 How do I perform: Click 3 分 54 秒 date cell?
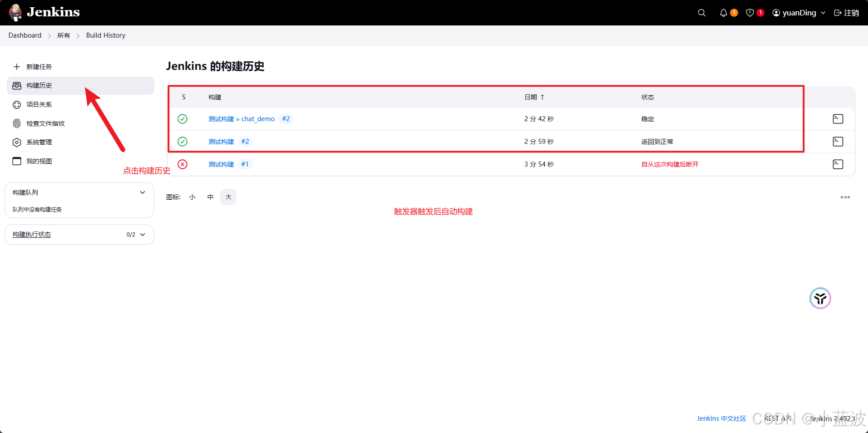pyautogui.click(x=539, y=164)
